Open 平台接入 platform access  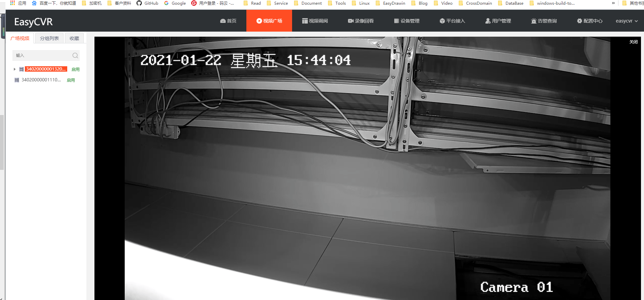pos(452,21)
